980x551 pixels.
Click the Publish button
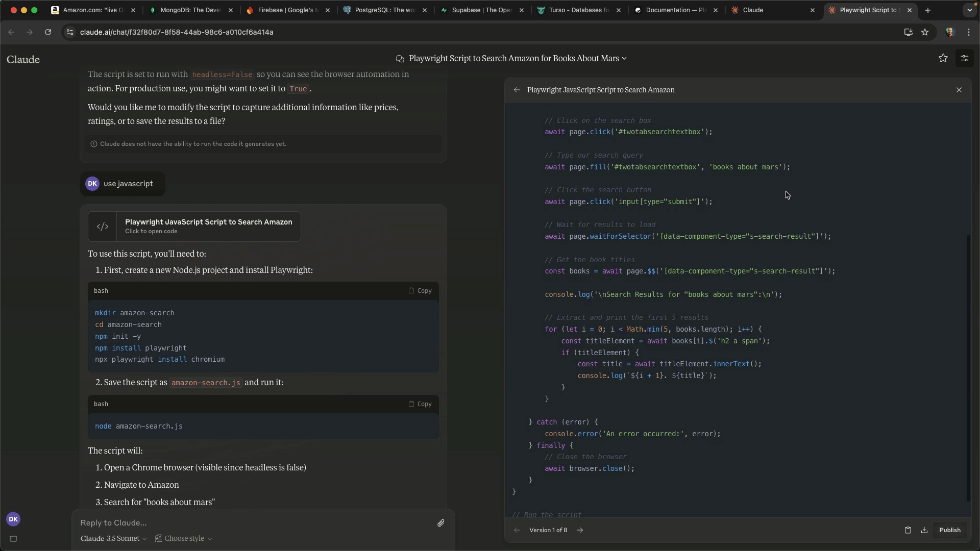coord(950,530)
